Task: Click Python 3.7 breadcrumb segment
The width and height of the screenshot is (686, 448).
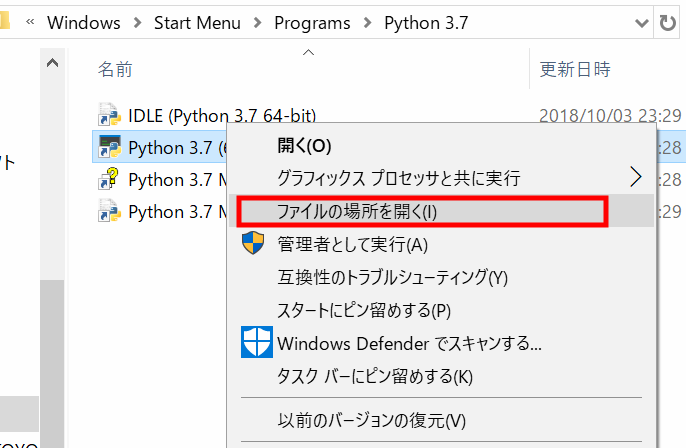Action: pyautogui.click(x=426, y=23)
